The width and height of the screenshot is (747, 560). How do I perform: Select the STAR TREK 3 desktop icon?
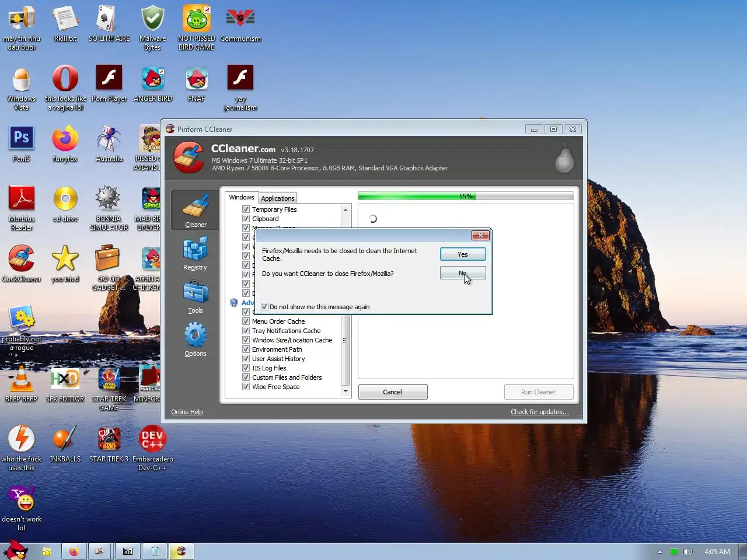coord(109,444)
